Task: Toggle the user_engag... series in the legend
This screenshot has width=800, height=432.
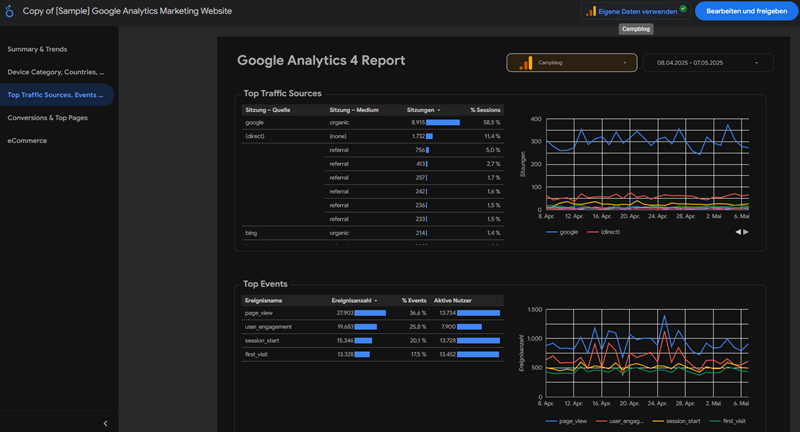Action: [x=619, y=421]
